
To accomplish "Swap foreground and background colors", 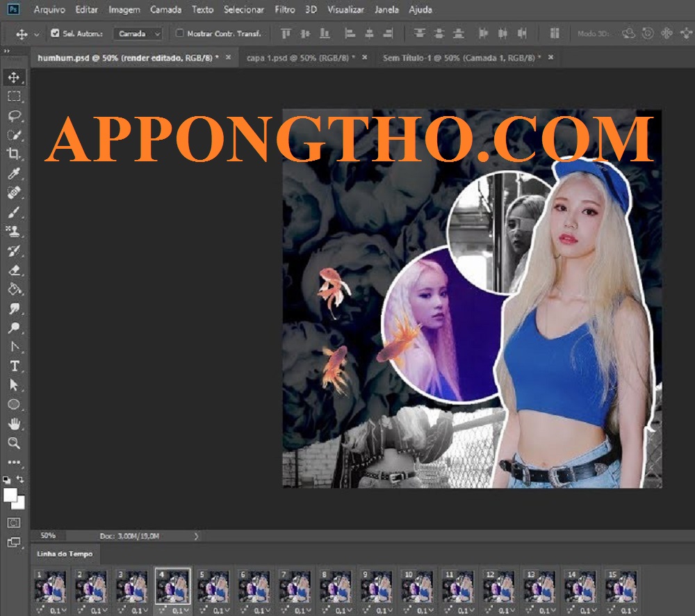I will [20, 479].
